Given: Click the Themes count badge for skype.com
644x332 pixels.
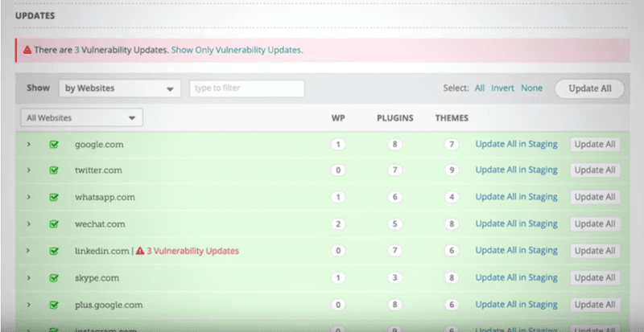Looking at the screenshot, I should pyautogui.click(x=452, y=278).
